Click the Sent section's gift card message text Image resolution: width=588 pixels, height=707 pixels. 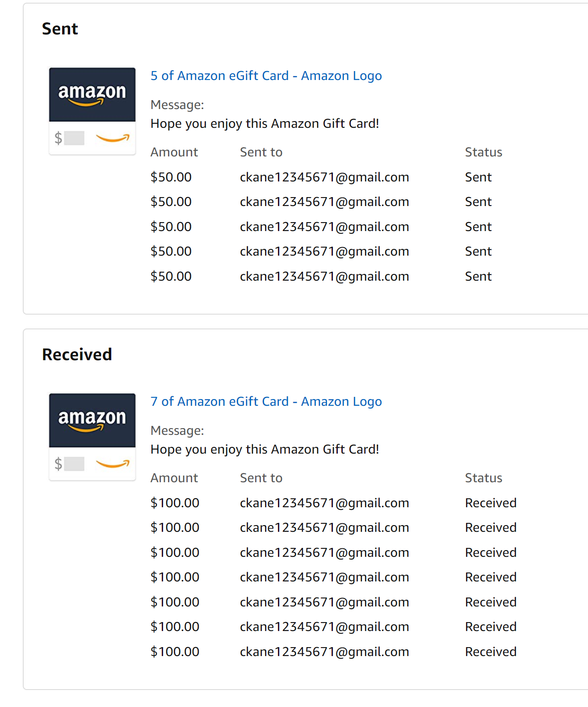click(265, 124)
